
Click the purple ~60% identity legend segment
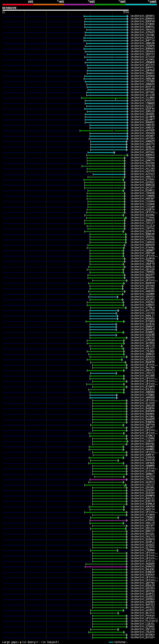coord(79,4)
